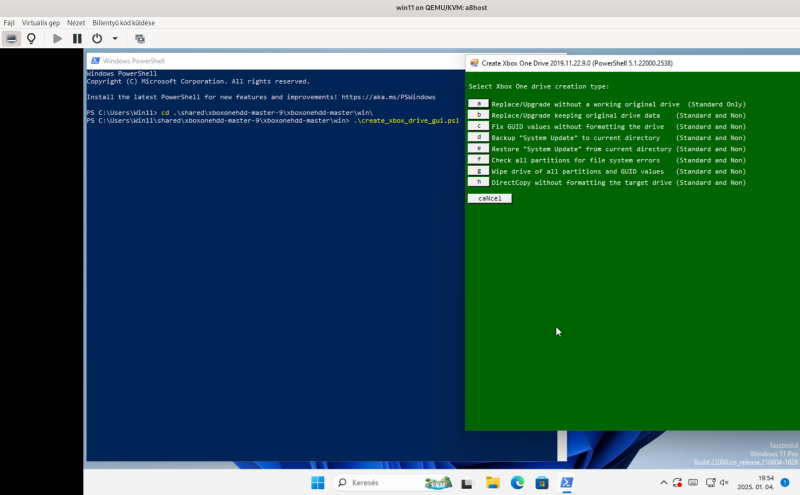The width and height of the screenshot is (800, 495).
Task: Choose option d: Backup System Update
Action: tap(478, 137)
